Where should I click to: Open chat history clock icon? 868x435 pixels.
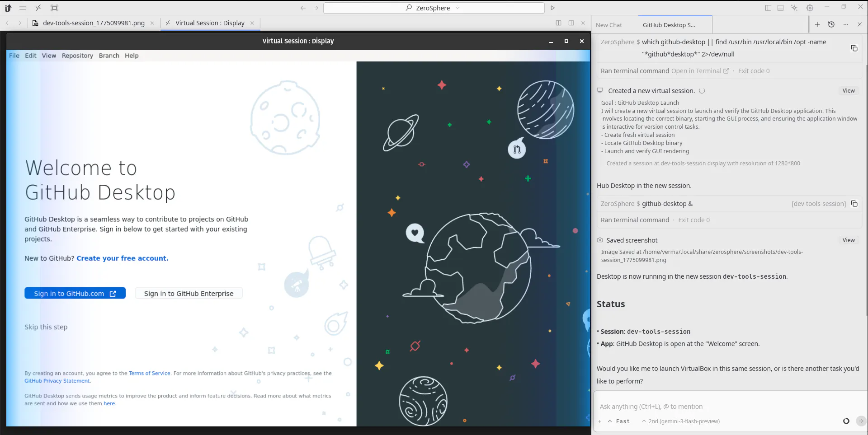[x=831, y=24]
